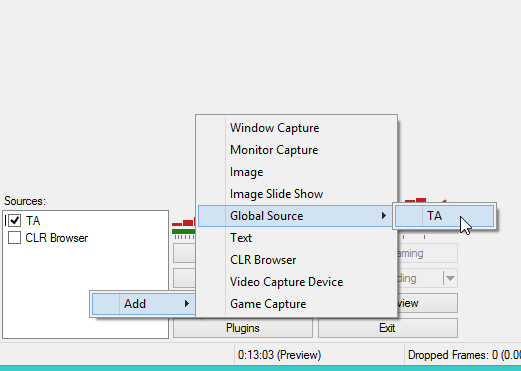
Task: Add a Text source
Action: click(297, 238)
